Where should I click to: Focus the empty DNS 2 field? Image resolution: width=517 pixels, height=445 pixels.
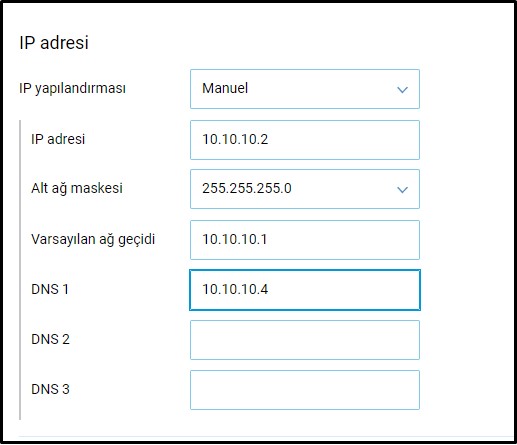point(305,340)
